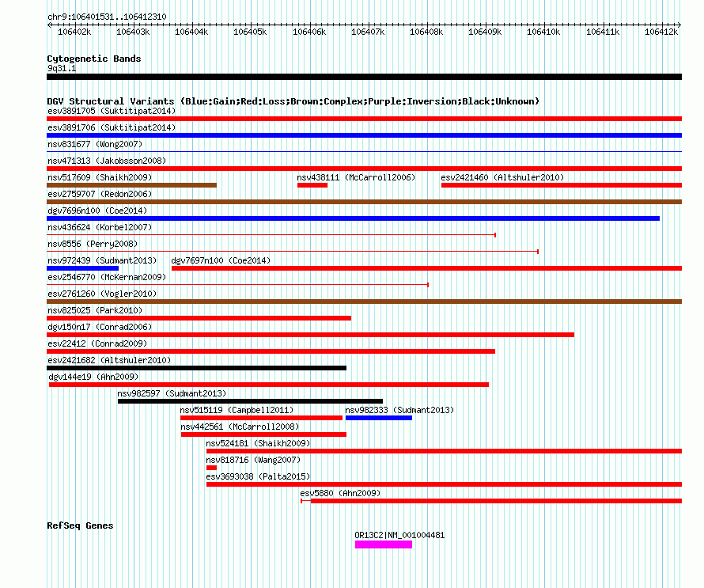The height and width of the screenshot is (588, 704).
Task: Select nsv438111 (McCarroll2006) label
Action: click(356, 177)
